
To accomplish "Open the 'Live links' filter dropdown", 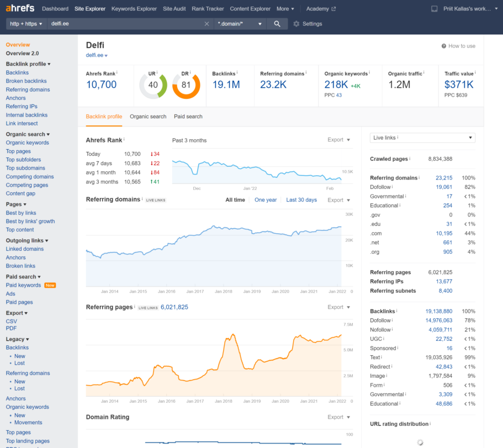I will coord(422,138).
